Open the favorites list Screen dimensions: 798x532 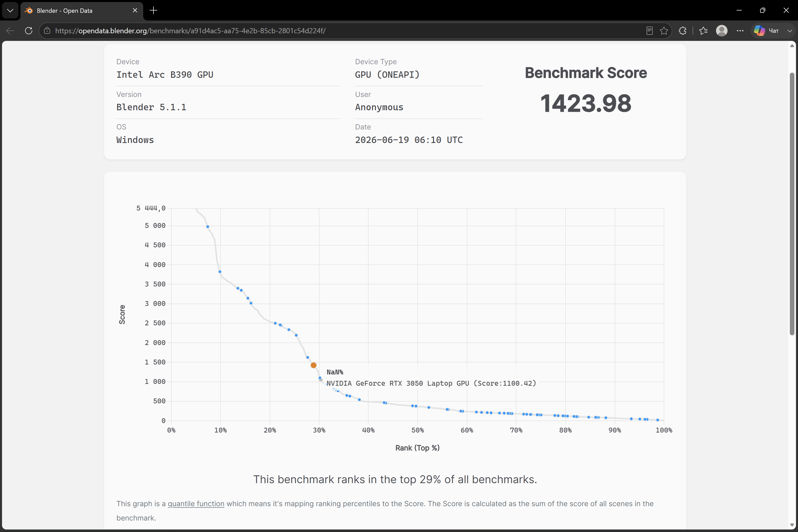pos(703,31)
